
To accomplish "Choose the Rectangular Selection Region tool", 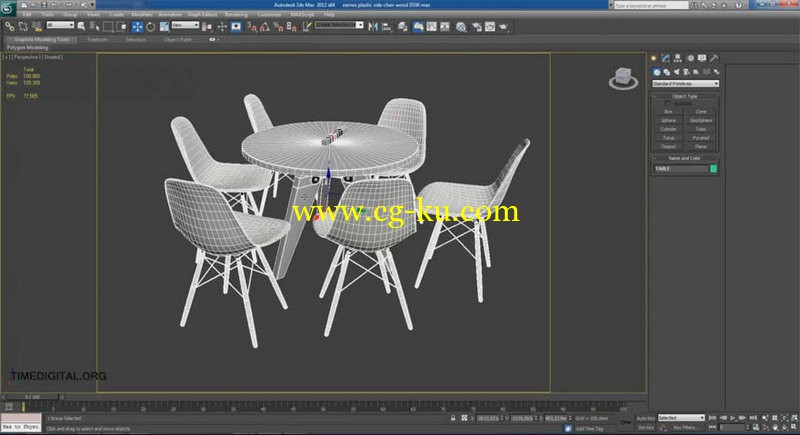I will point(108,27).
